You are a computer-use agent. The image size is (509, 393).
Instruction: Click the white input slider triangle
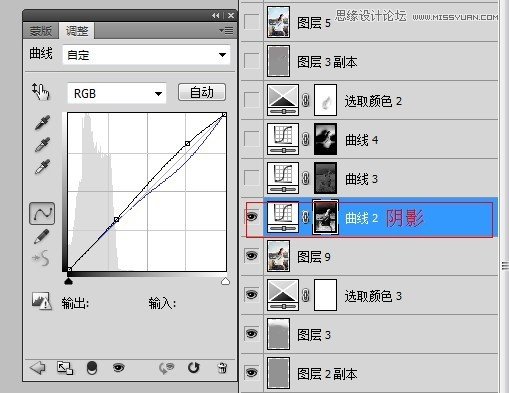[225, 282]
